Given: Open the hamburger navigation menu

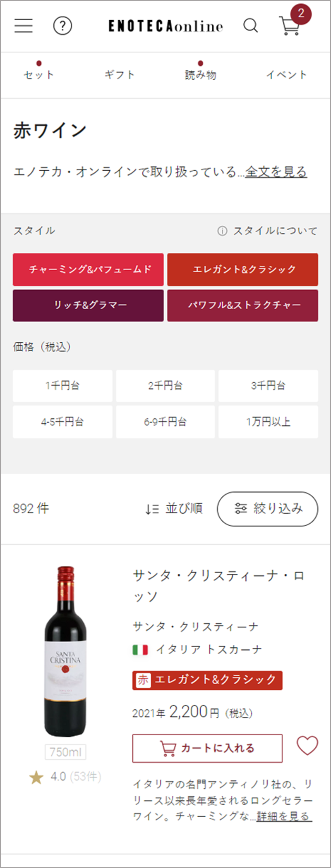Looking at the screenshot, I should (24, 26).
